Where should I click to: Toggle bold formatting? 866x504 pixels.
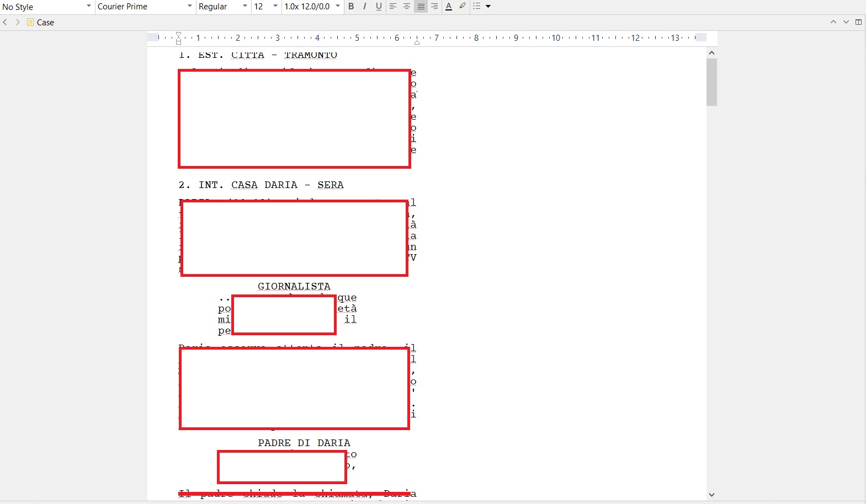[351, 7]
